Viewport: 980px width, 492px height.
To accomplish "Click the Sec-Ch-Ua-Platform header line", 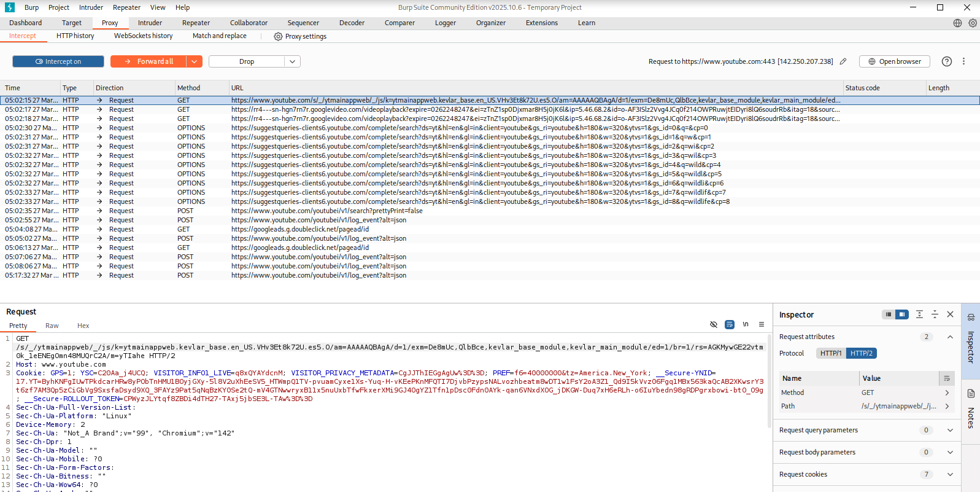I will click(x=74, y=416).
